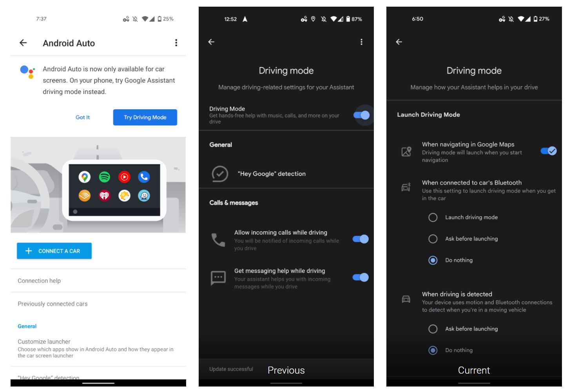Tap the Launch Driving Mode section heading

pyautogui.click(x=428, y=115)
